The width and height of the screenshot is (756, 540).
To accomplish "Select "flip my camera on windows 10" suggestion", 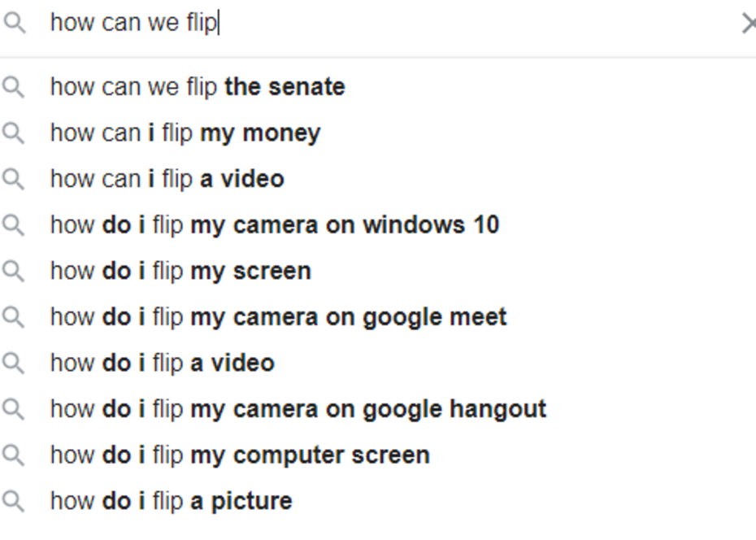I will 275,225.
